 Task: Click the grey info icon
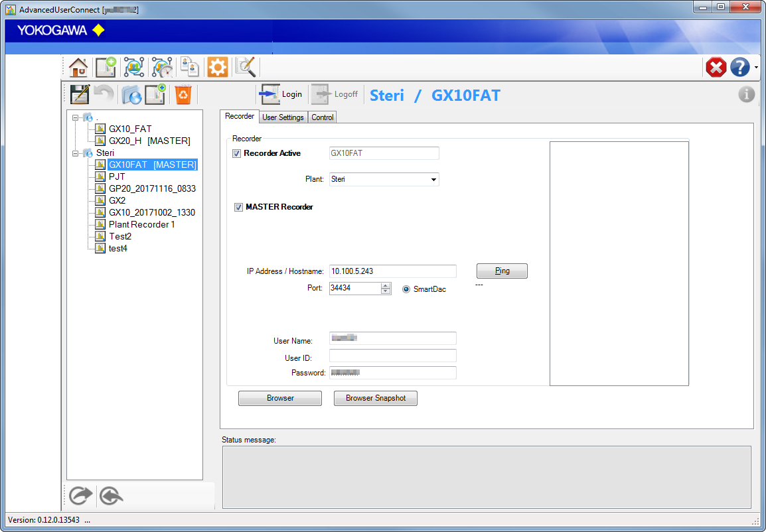point(747,94)
